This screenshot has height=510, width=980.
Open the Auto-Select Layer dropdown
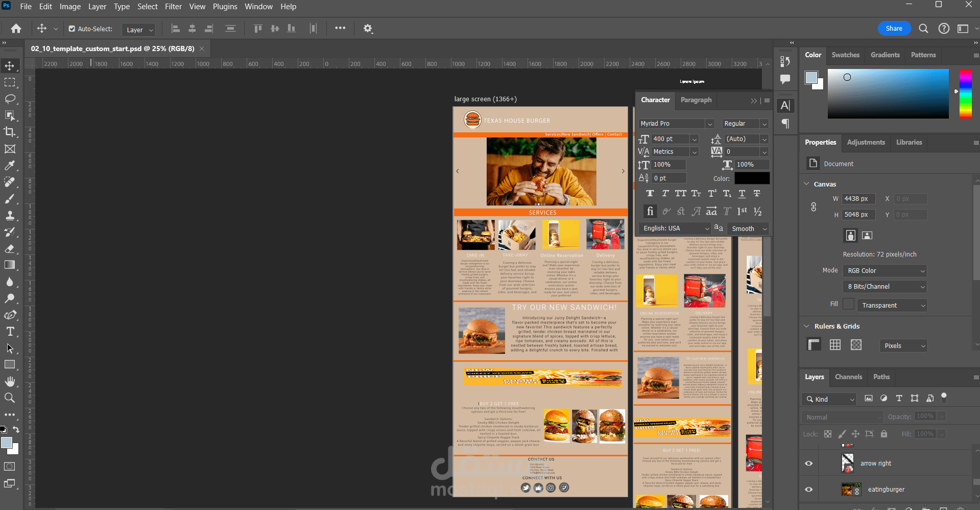pyautogui.click(x=138, y=30)
